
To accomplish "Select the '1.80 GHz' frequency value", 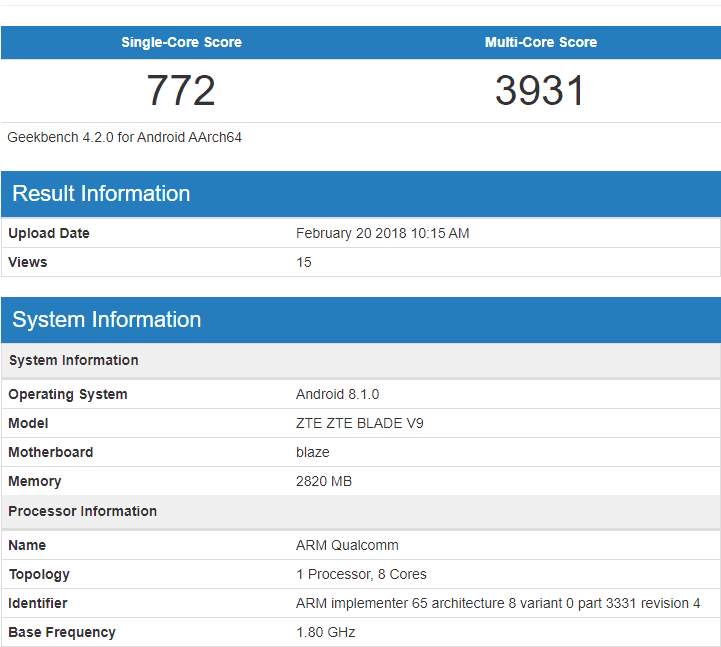I will click(326, 632).
